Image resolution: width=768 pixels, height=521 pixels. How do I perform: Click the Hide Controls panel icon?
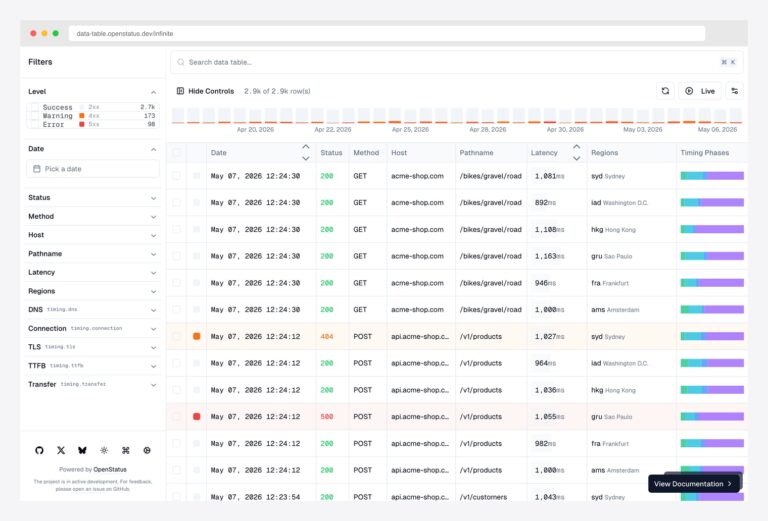pos(180,91)
